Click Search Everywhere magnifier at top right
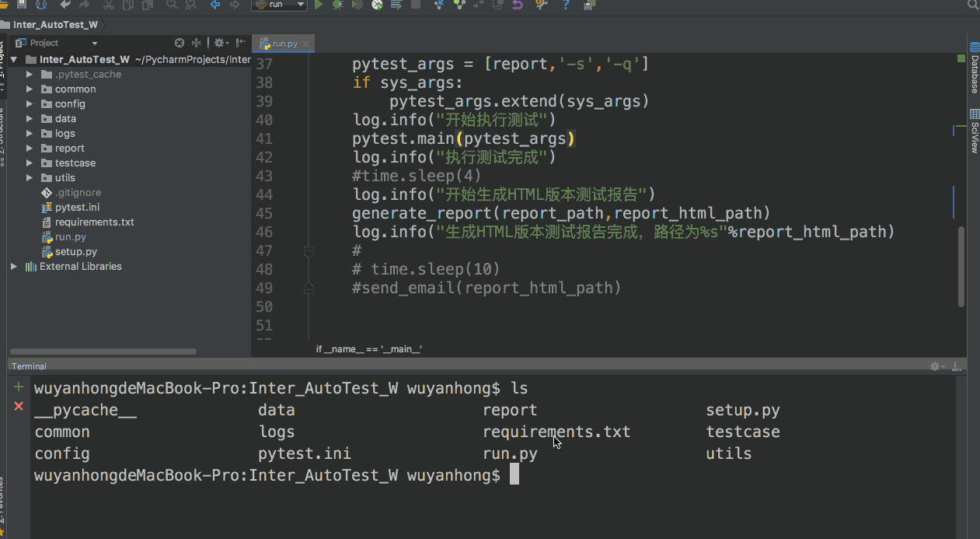Viewport: 980px width, 539px height. [x=971, y=5]
